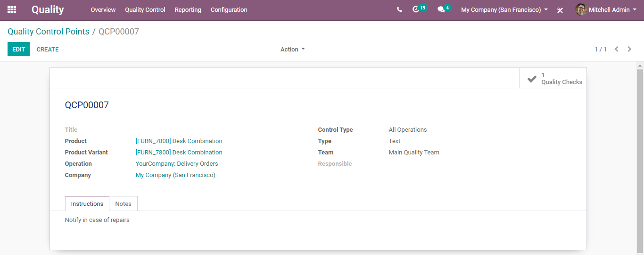Open My Company (San Francisco) company switcher
Screen dimensions: 644x255
pos(504,9)
